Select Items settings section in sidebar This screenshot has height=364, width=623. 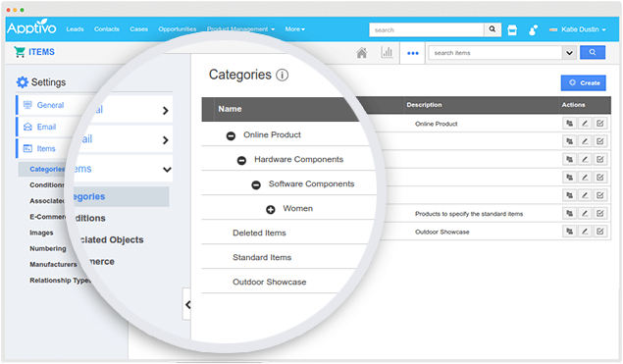point(46,148)
